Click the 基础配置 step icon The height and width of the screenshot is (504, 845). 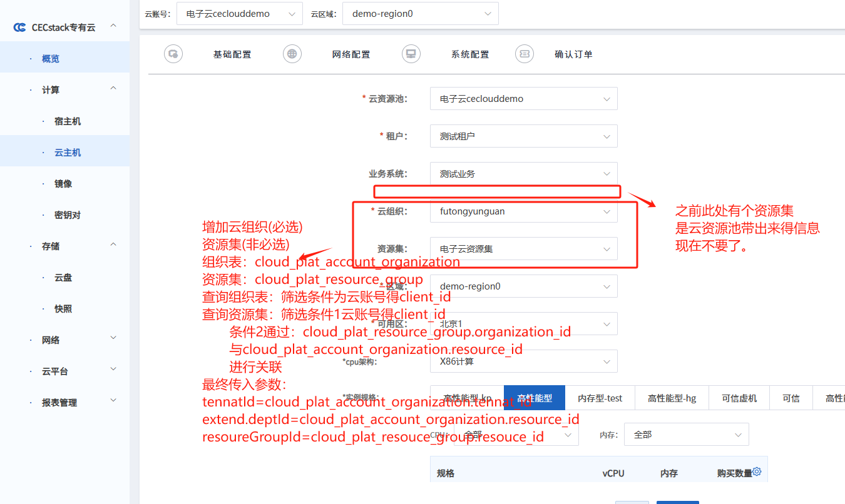173,54
